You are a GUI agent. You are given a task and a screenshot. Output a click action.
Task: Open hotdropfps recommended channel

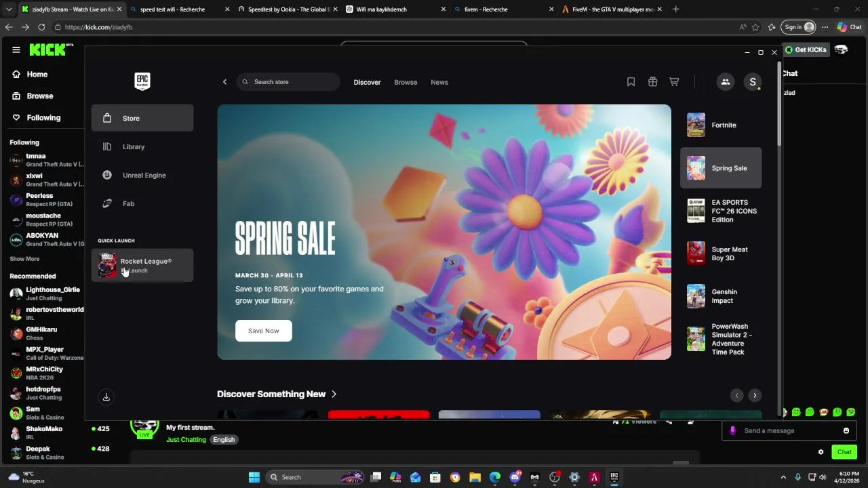[46, 393]
